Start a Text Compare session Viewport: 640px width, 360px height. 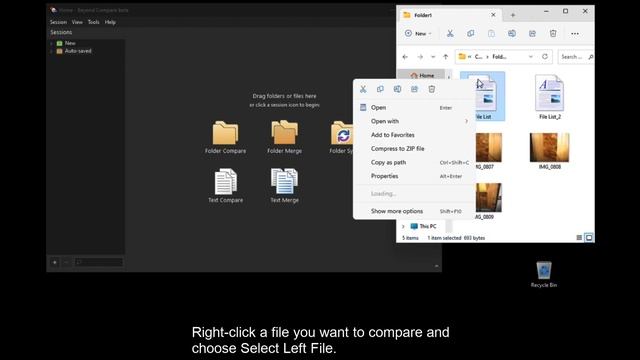point(225,186)
